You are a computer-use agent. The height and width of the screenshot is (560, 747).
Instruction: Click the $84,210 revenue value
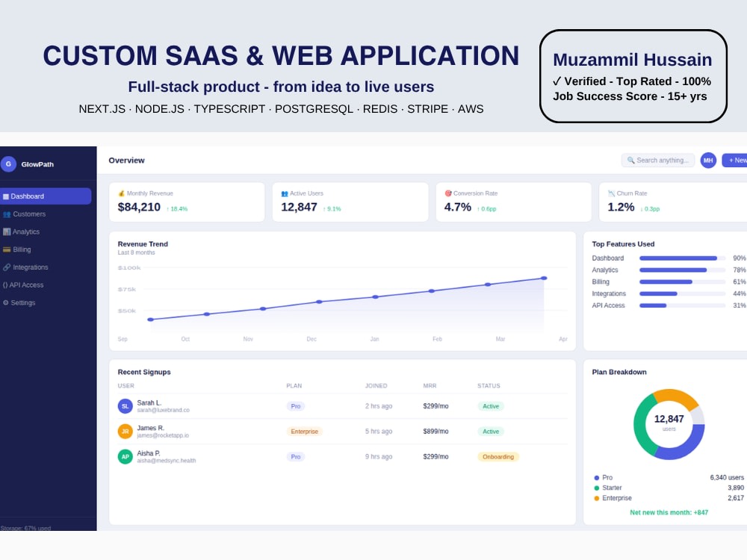pyautogui.click(x=139, y=207)
